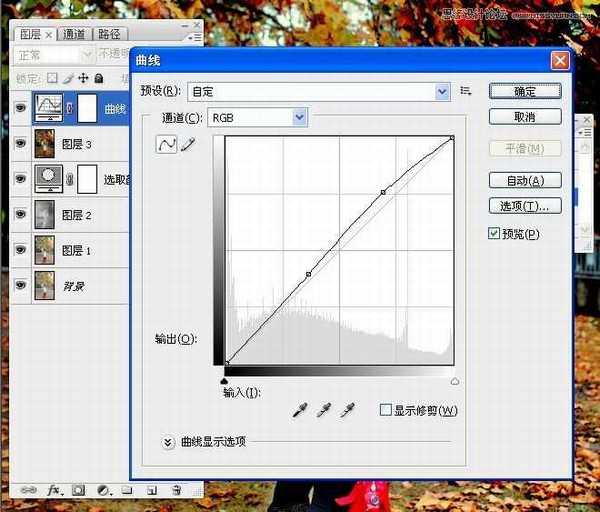The image size is (600, 512).
Task: Open Layers panel flyout menu
Action: tap(195, 37)
